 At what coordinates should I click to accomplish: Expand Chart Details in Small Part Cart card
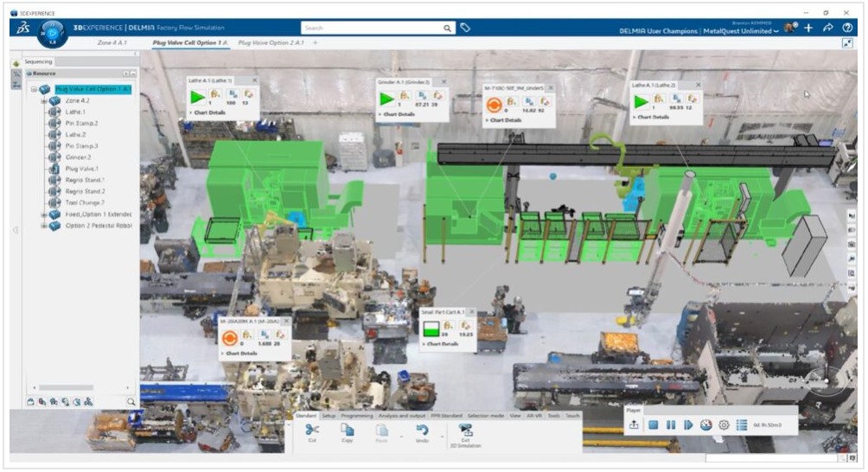pyautogui.click(x=441, y=344)
